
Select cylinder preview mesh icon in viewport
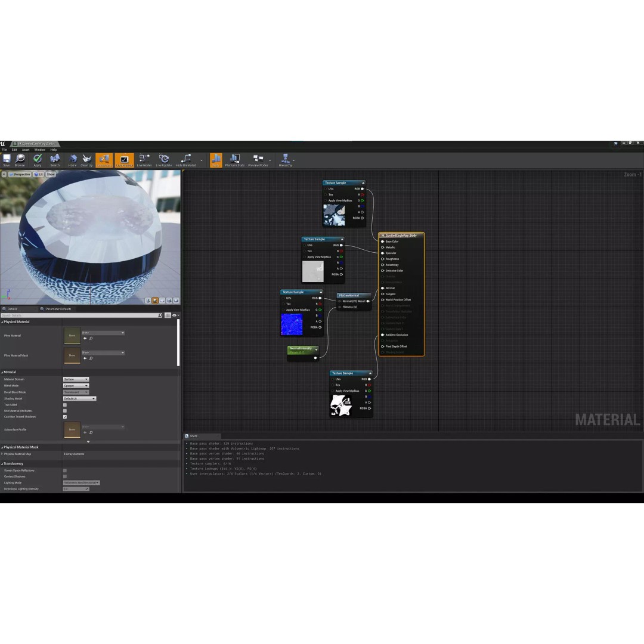pos(148,301)
